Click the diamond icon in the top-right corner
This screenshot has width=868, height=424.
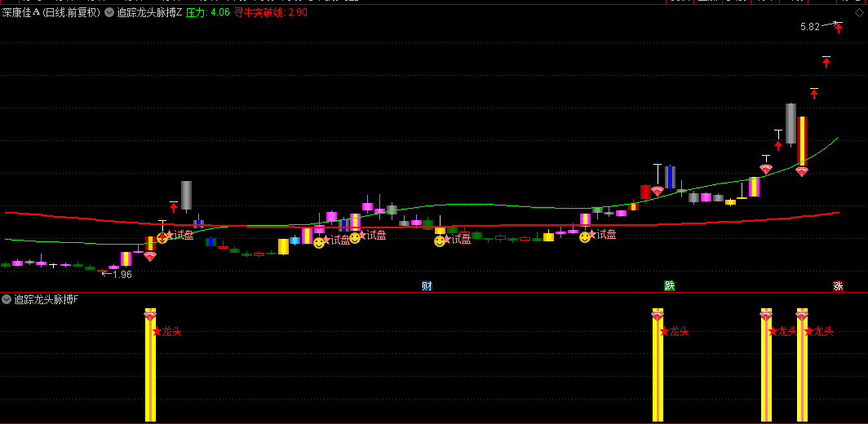(x=858, y=12)
